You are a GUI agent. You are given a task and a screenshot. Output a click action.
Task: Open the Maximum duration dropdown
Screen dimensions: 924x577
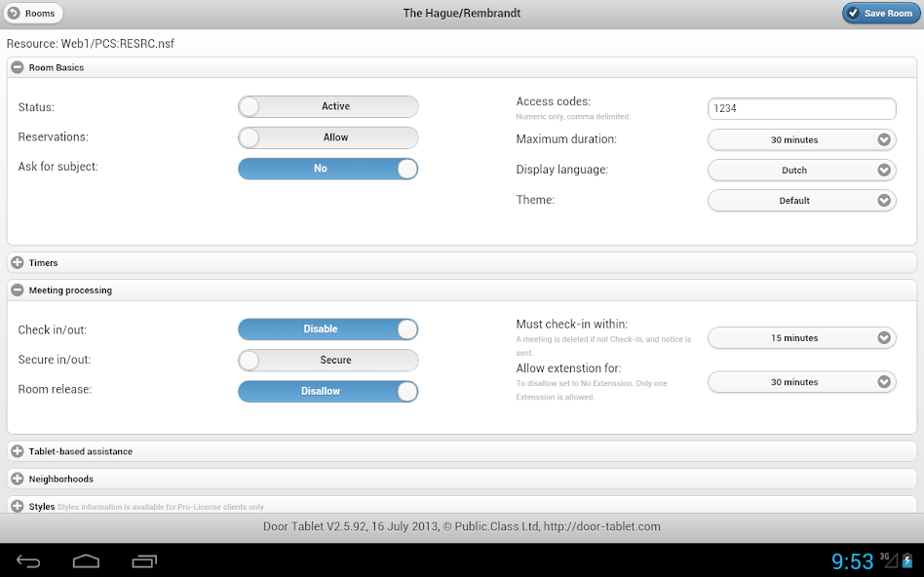[x=801, y=140]
